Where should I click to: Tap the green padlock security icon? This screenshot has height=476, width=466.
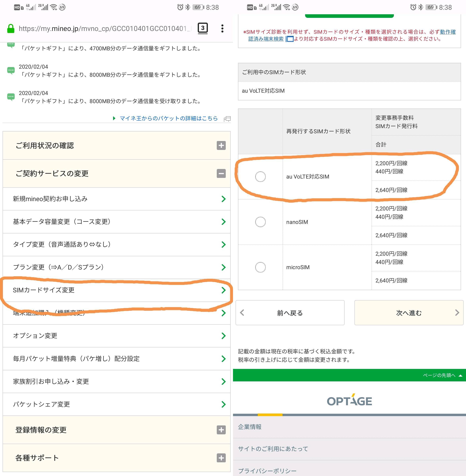pyautogui.click(x=11, y=28)
